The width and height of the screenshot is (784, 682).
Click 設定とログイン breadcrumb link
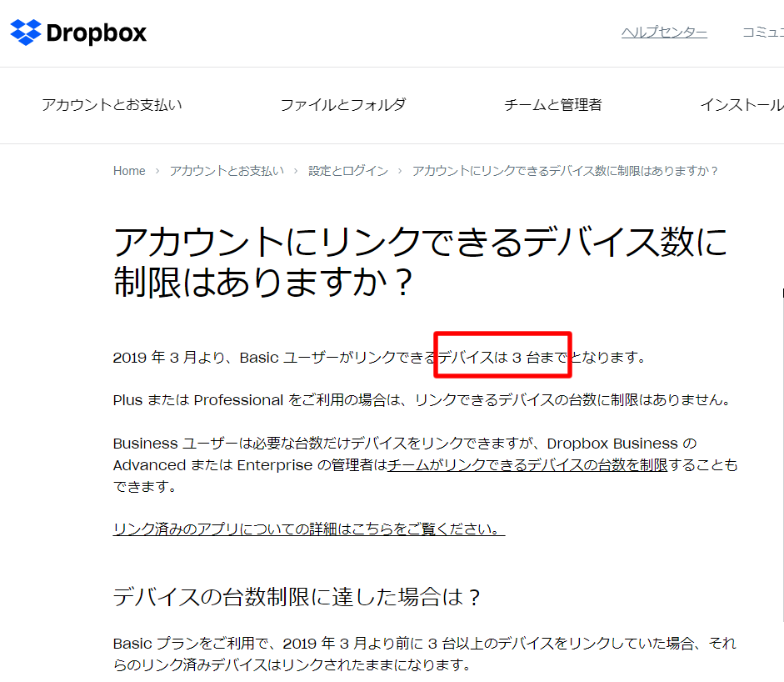click(348, 171)
